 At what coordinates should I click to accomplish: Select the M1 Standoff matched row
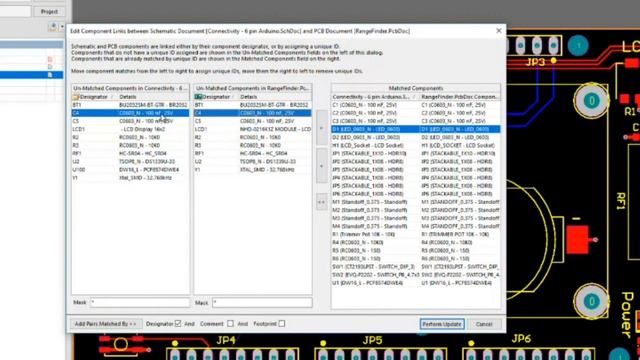[416, 202]
